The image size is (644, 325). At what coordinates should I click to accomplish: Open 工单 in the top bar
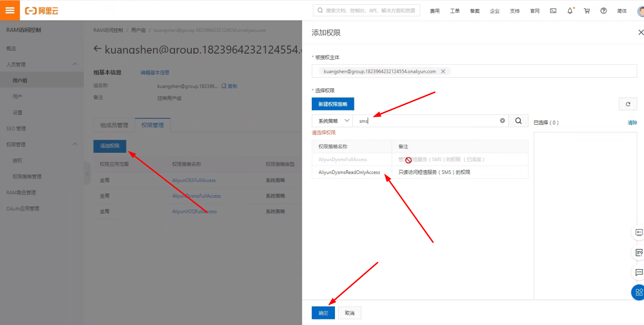(455, 11)
